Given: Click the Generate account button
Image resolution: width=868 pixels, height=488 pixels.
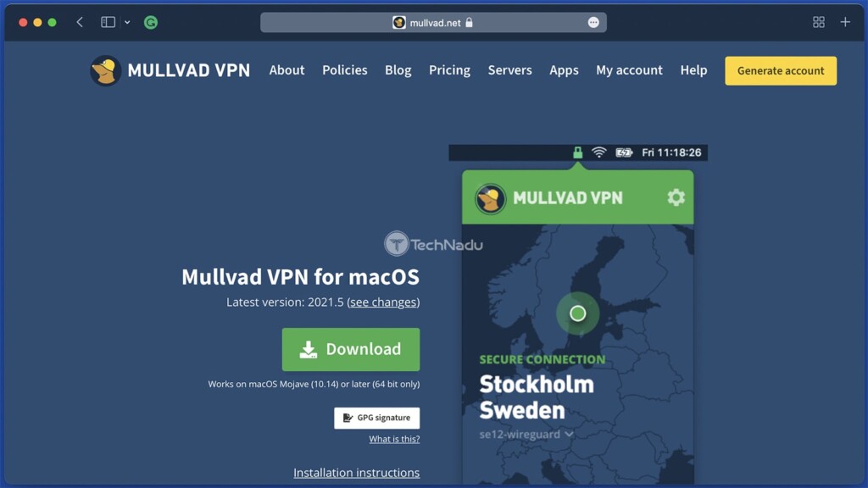Looking at the screenshot, I should [781, 71].
